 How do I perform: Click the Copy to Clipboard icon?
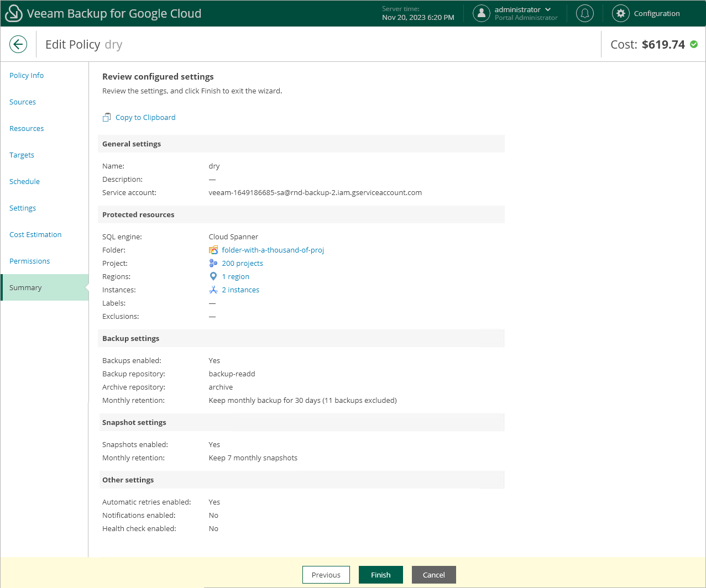(107, 117)
